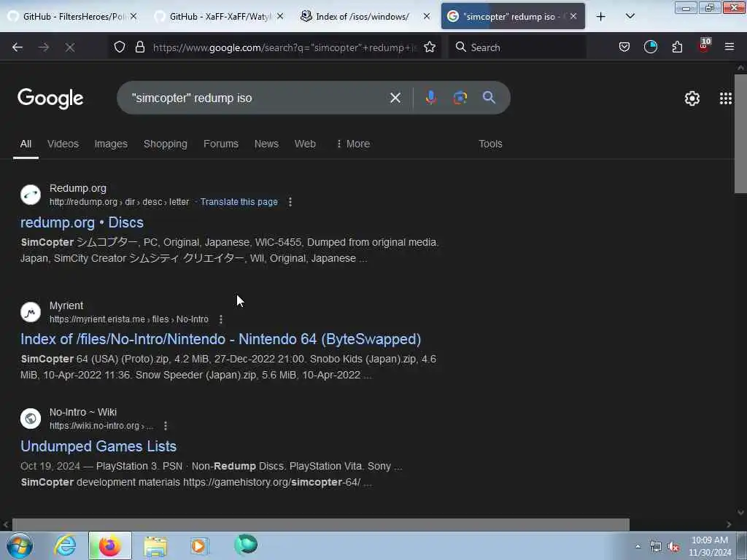Viewport: 747px width, 560px height.
Task: Open Windows Explorer folder from taskbar
Action: point(155,545)
